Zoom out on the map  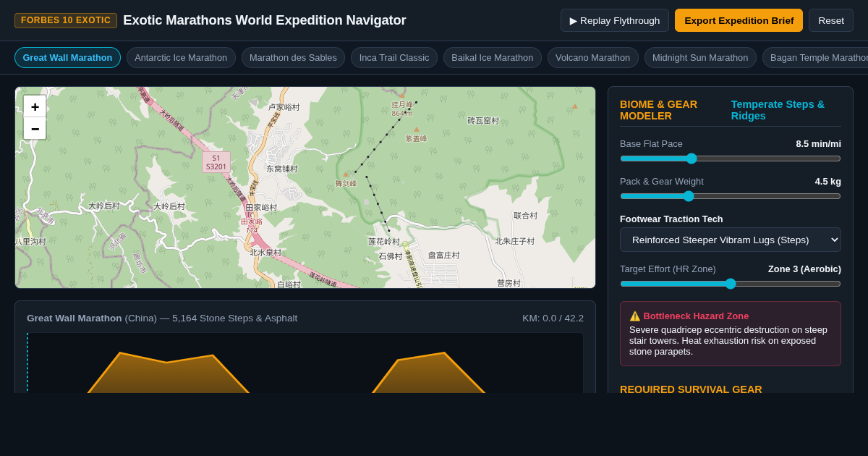(35, 129)
